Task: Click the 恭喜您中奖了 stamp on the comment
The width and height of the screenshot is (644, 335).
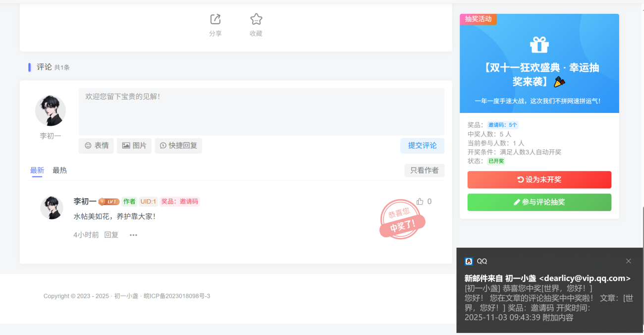Action: pyautogui.click(x=402, y=220)
